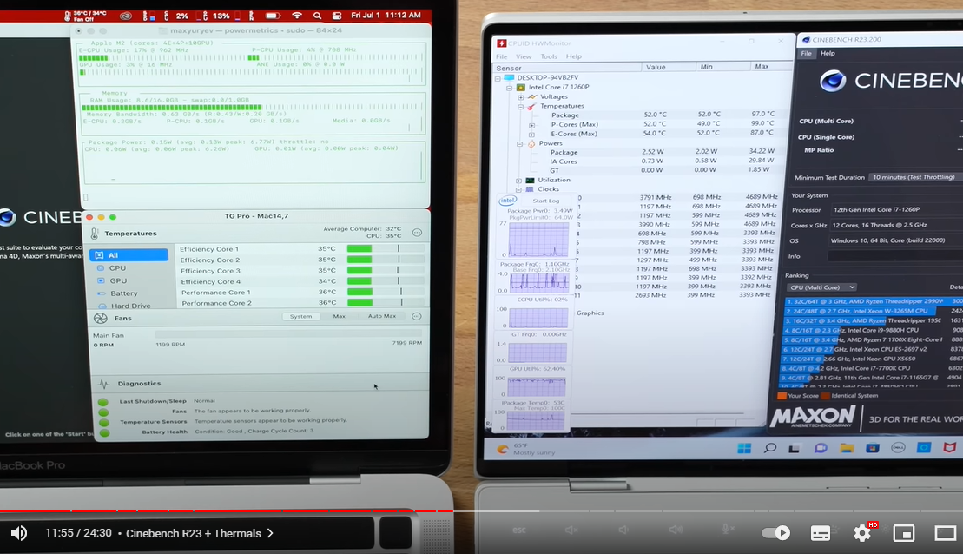Toggle the YouTube autoplay switch
963x560 pixels.
tap(775, 533)
